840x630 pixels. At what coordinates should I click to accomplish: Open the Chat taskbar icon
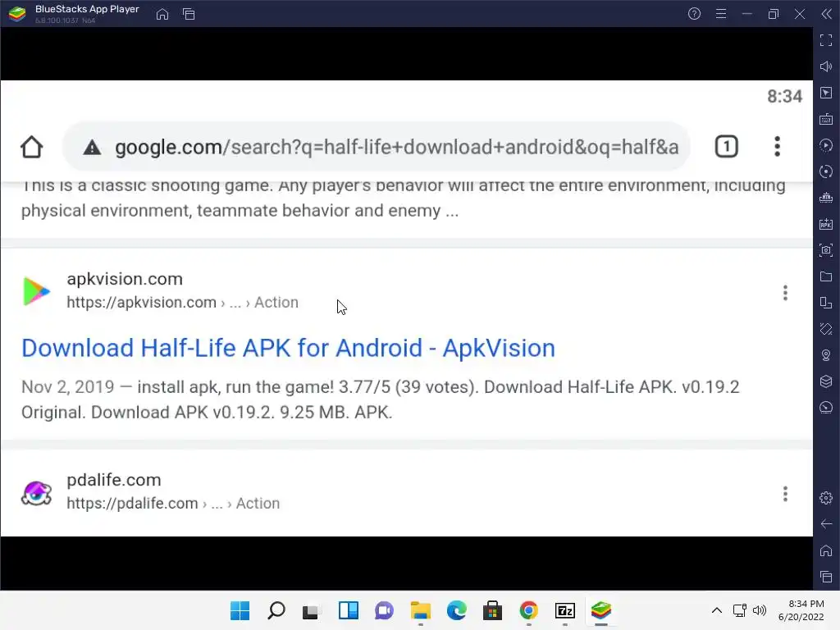(x=384, y=610)
